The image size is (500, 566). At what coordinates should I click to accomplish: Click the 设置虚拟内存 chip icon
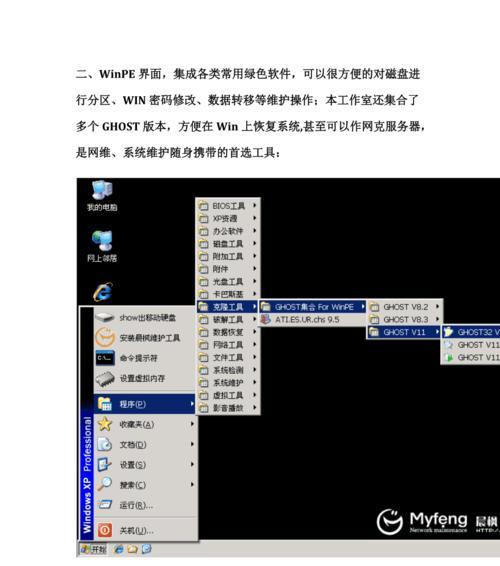click(105, 378)
